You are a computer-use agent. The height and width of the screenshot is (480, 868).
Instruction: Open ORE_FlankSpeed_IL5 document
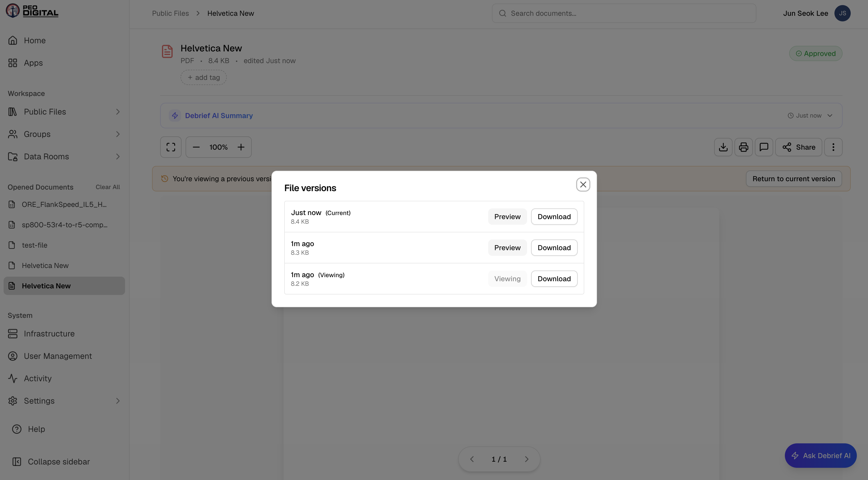(x=64, y=204)
